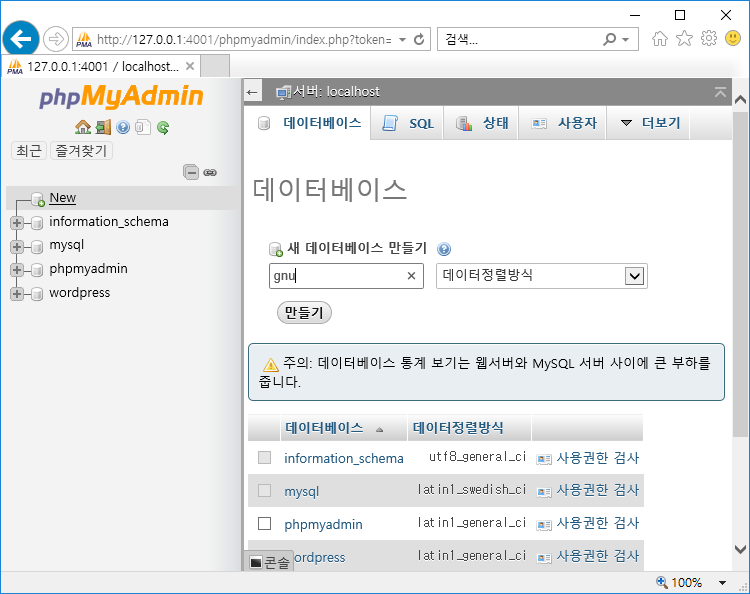Click the phpMyAdmin home icon

82,127
